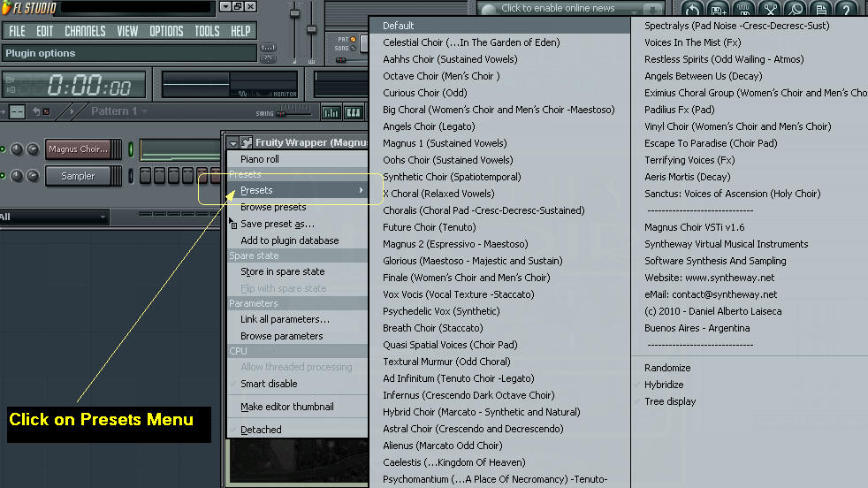Open the FILE menu

[x=17, y=31]
